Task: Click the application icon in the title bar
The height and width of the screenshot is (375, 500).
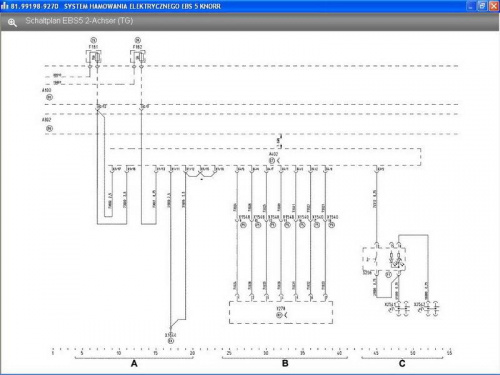Action: [x=5, y=6]
